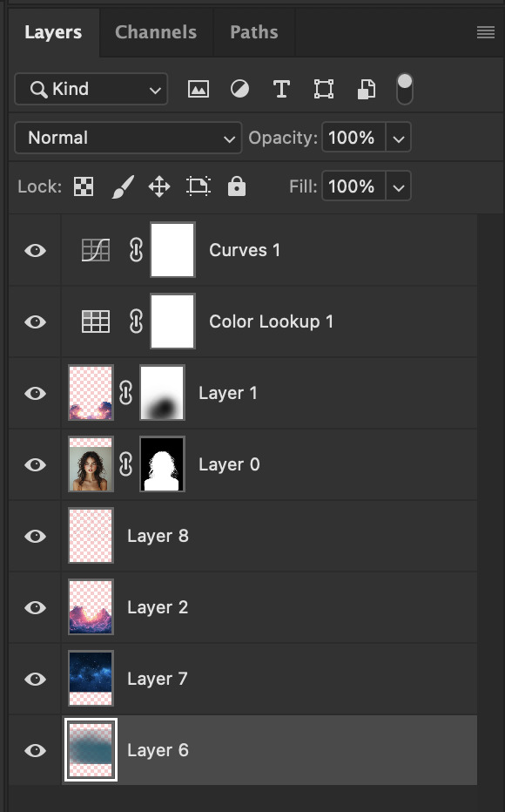Select the Layer 7 name

pos(158,680)
